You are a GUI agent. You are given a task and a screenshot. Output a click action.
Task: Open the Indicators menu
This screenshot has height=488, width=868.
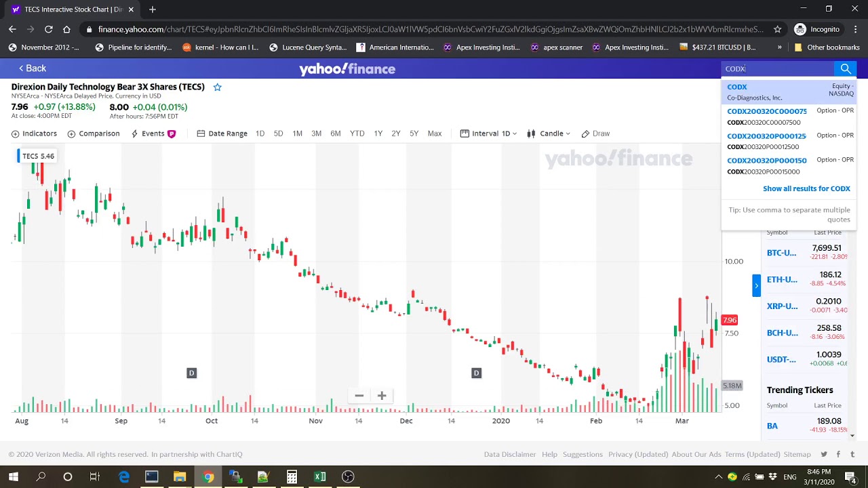34,134
